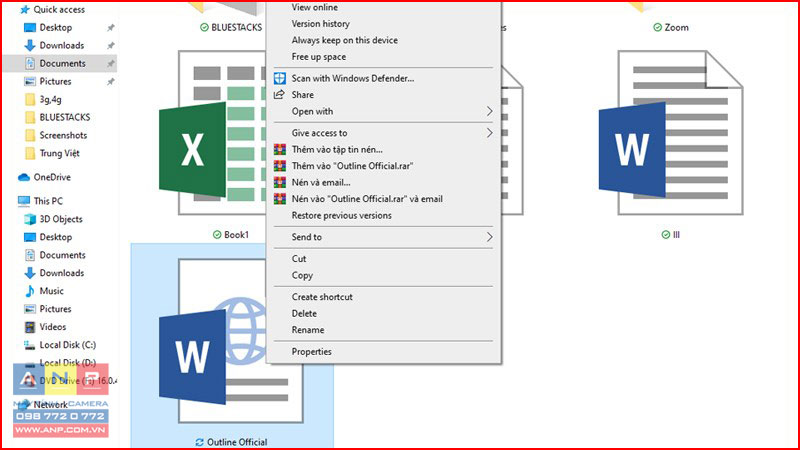This screenshot has height=450, width=800.
Task: Expand the Give access to submenu arrow
Action: 489,133
